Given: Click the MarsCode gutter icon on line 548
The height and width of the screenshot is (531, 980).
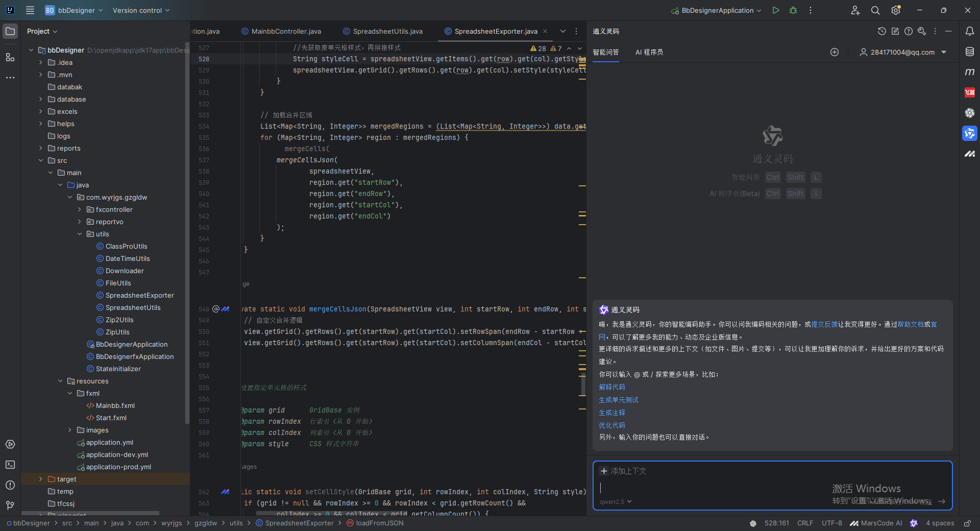Looking at the screenshot, I should 225,309.
